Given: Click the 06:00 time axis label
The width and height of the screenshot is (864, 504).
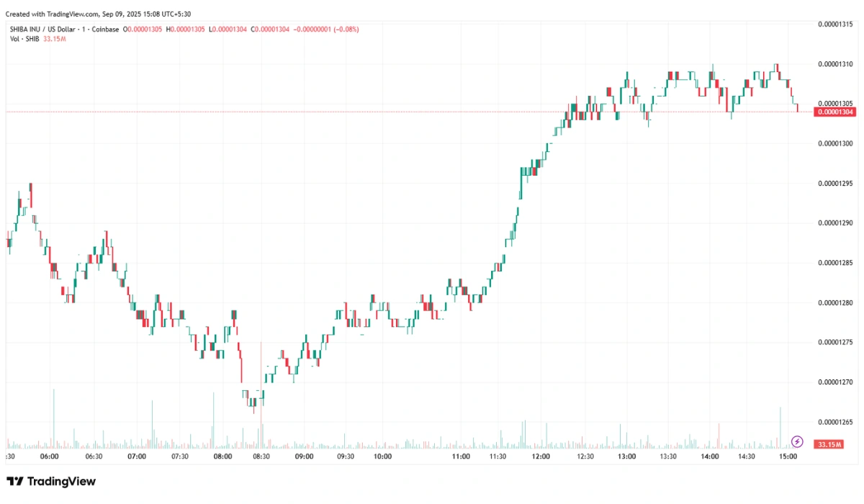Looking at the screenshot, I should tap(50, 456).
